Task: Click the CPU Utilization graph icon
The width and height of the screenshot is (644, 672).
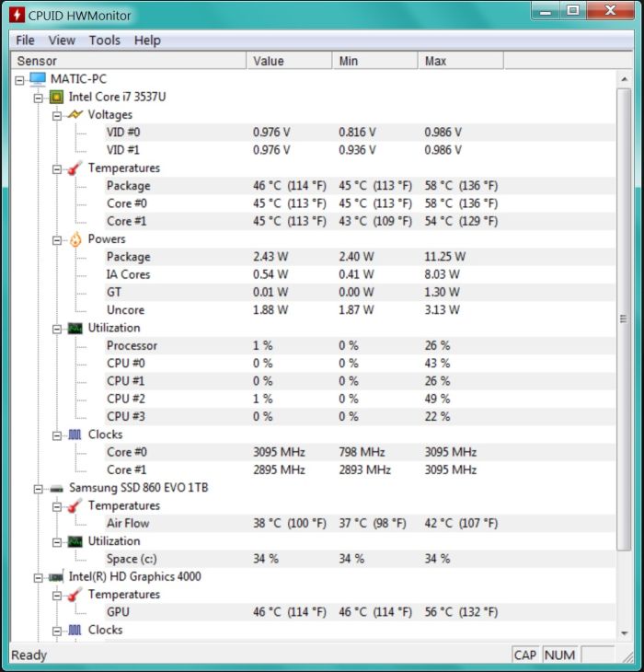Action: point(75,329)
